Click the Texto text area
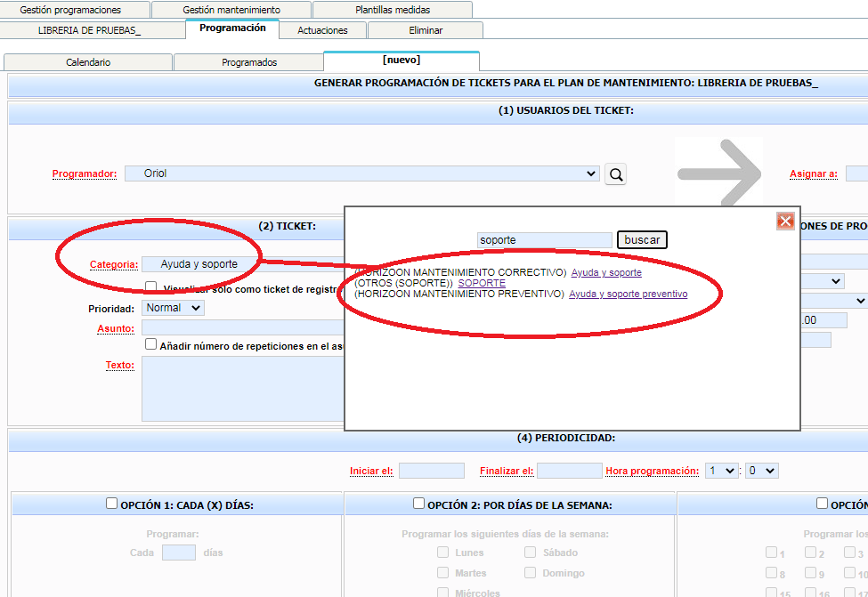This screenshot has height=597, width=868. coord(243,389)
